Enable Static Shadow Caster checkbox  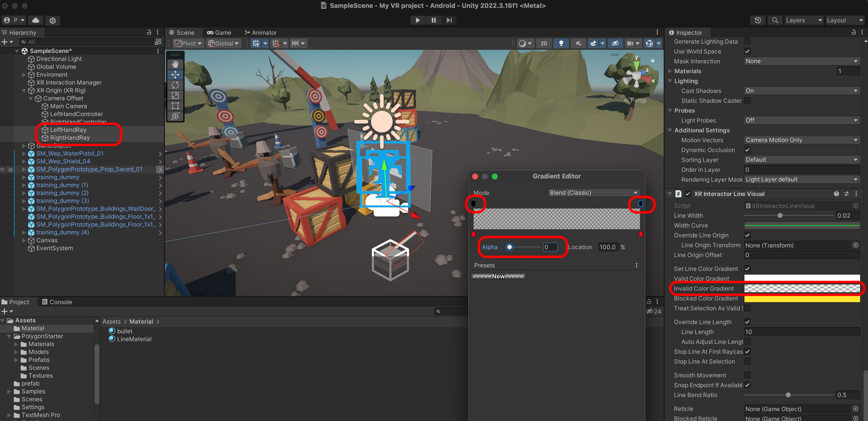(747, 101)
